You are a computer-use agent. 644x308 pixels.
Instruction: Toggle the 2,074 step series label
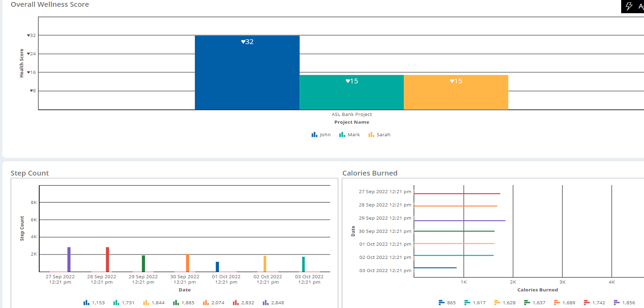[x=217, y=303]
